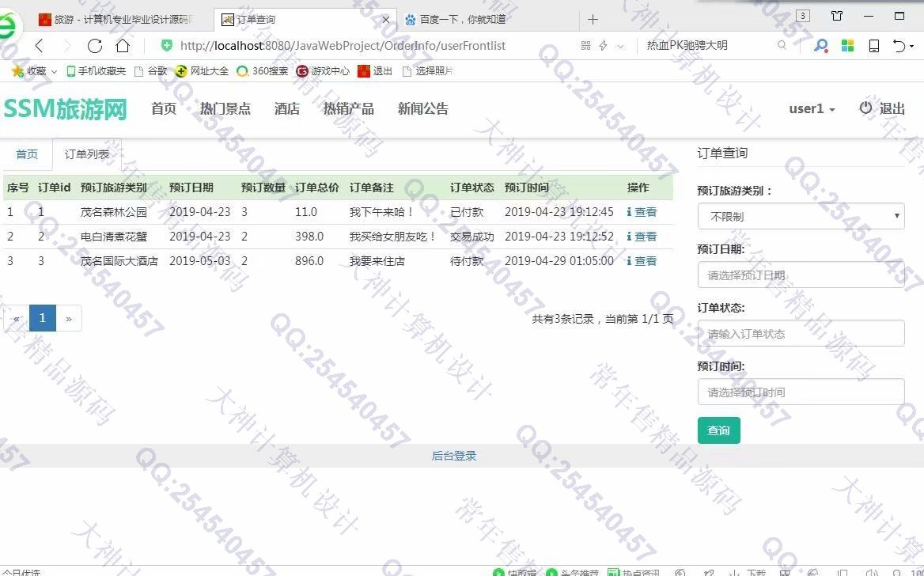Open the 游戏中心 bookmark
Screen dimensions: 924x576
tap(322, 70)
